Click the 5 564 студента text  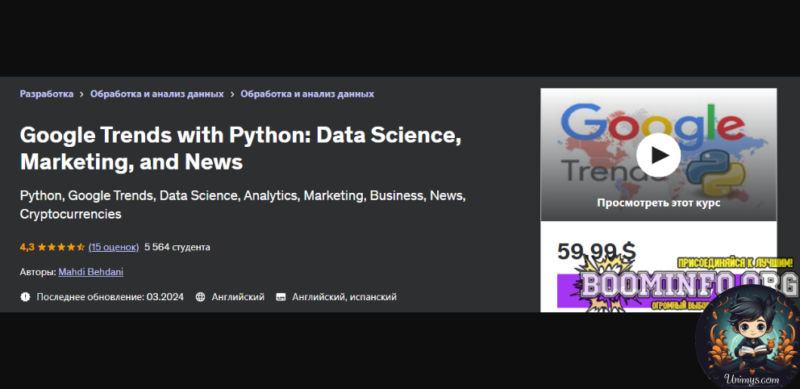[177, 247]
